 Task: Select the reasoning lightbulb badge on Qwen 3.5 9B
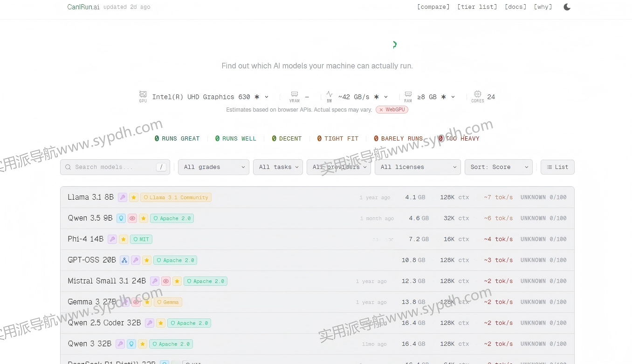[121, 218]
